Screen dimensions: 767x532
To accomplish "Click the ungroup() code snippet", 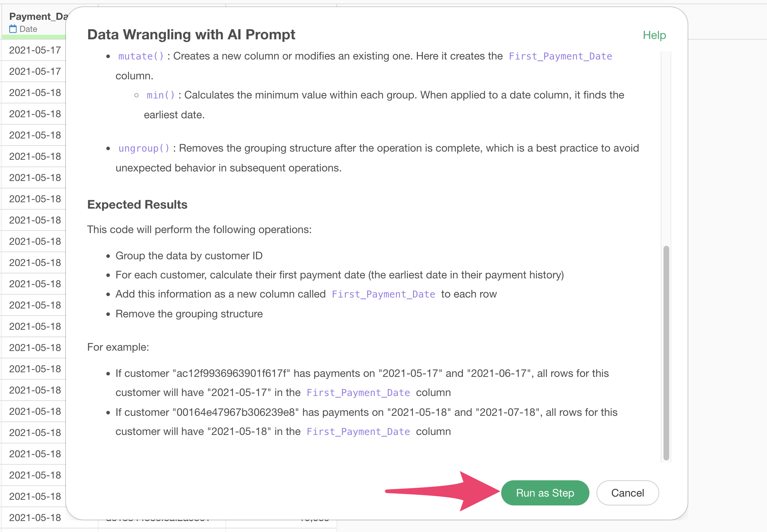I will tap(144, 148).
